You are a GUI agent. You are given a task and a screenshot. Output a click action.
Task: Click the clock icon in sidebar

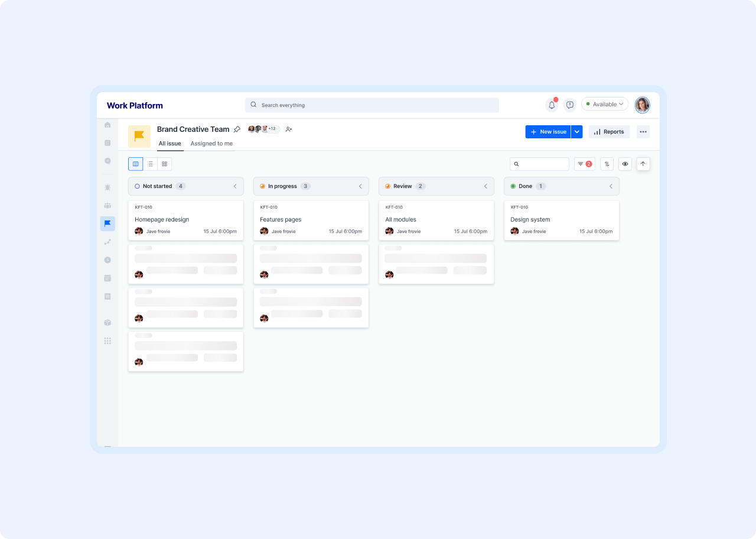[107, 260]
